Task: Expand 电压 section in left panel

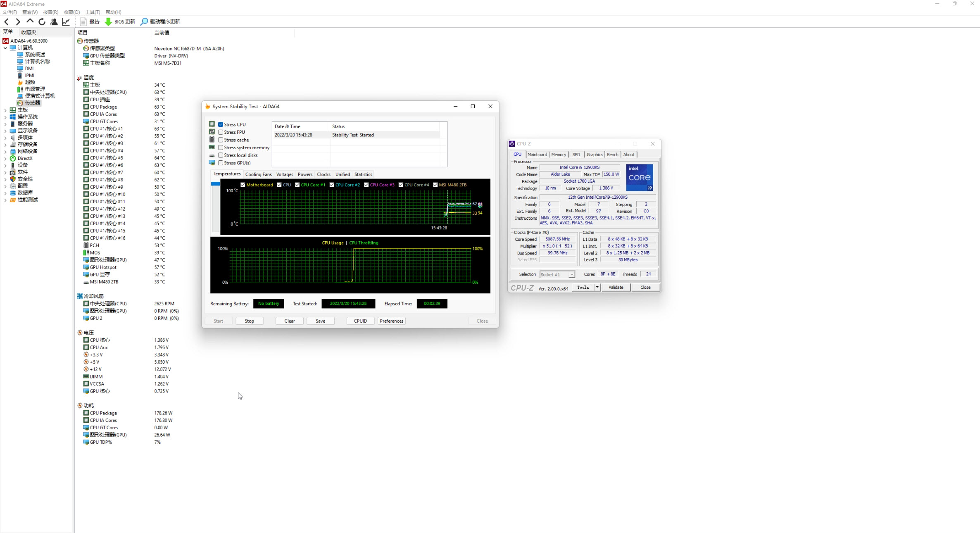Action: click(x=88, y=332)
